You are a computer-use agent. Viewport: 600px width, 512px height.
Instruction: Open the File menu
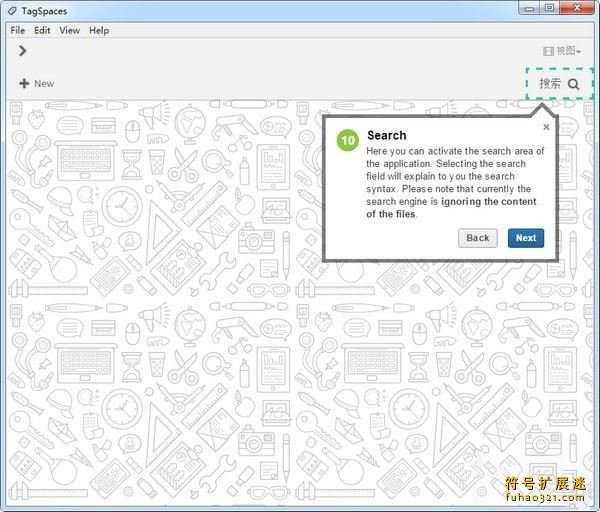[x=18, y=30]
